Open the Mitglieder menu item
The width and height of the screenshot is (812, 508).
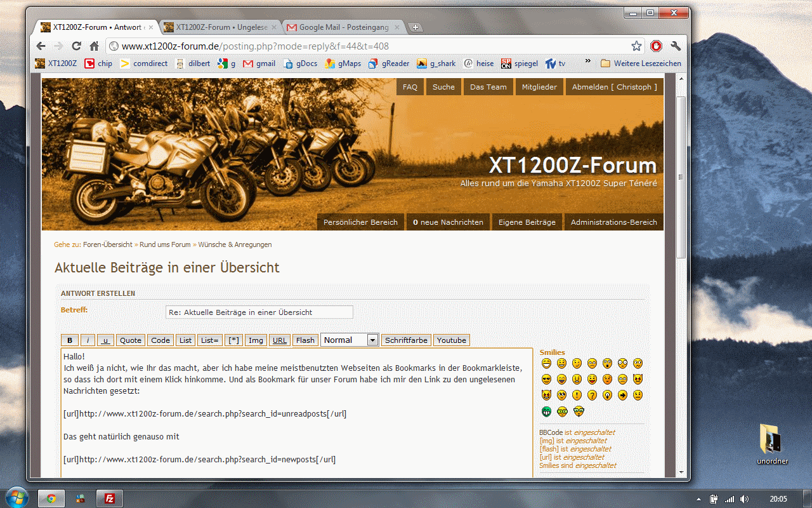[539, 87]
